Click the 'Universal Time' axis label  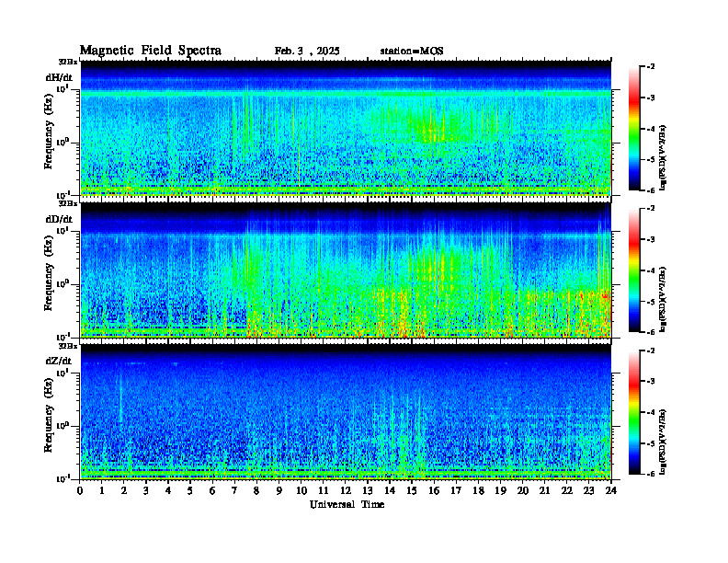[x=347, y=504]
